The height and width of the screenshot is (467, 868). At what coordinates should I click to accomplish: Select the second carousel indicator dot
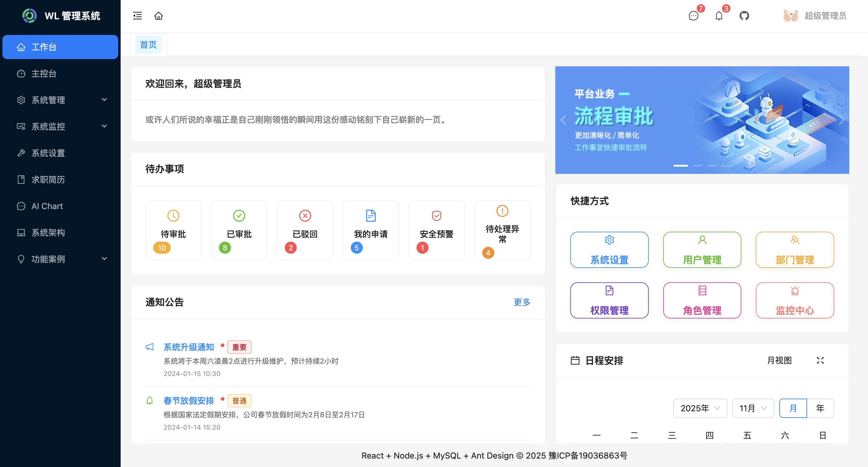pos(698,166)
